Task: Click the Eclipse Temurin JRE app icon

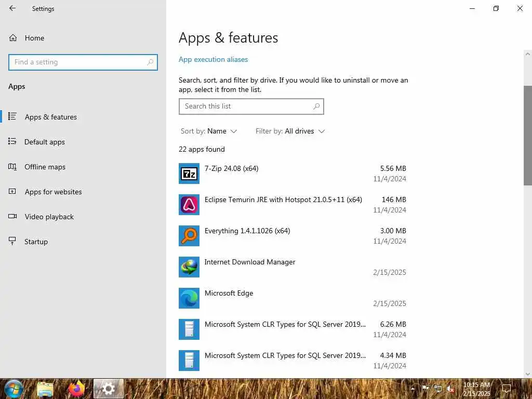Action: pos(189,205)
